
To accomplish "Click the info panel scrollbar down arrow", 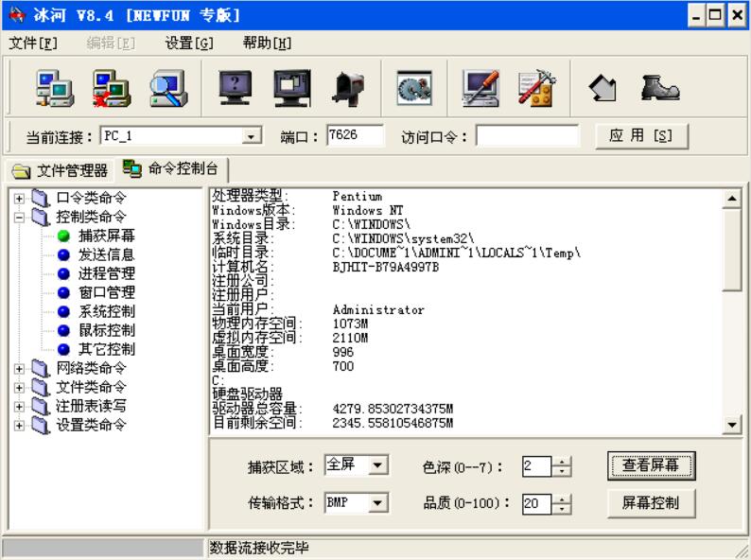I will tap(732, 425).
